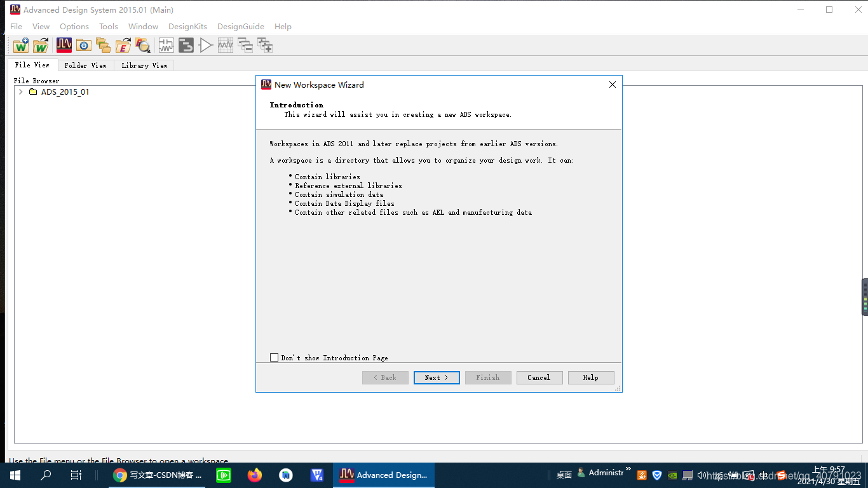The height and width of the screenshot is (488, 868).
Task: Close the New Workspace Wizard dialog
Action: (613, 85)
